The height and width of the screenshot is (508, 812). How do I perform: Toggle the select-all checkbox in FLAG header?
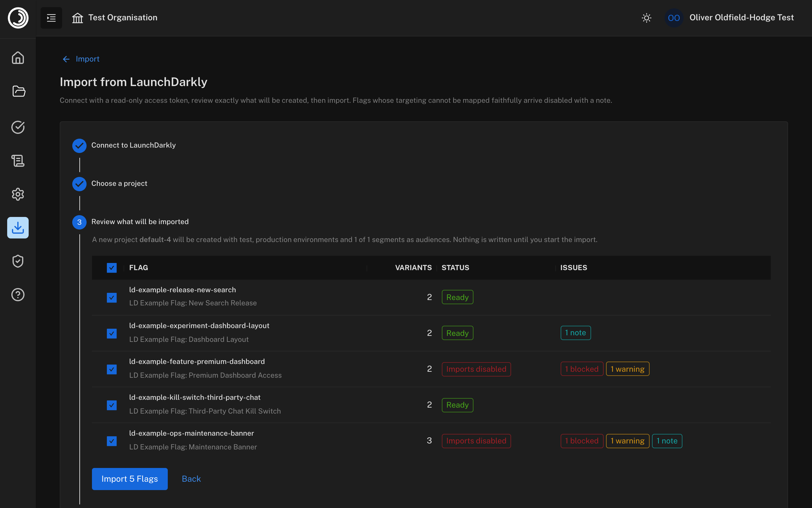[x=112, y=268]
